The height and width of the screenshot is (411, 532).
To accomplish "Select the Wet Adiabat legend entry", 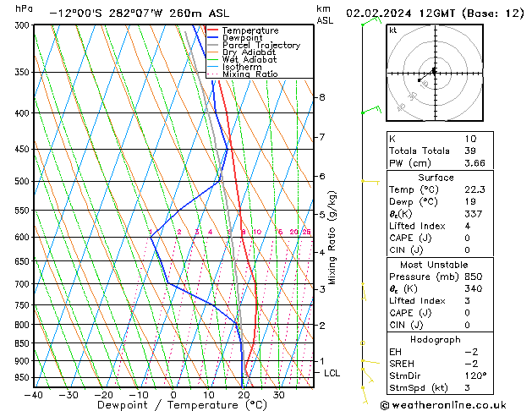I will click(250, 59).
